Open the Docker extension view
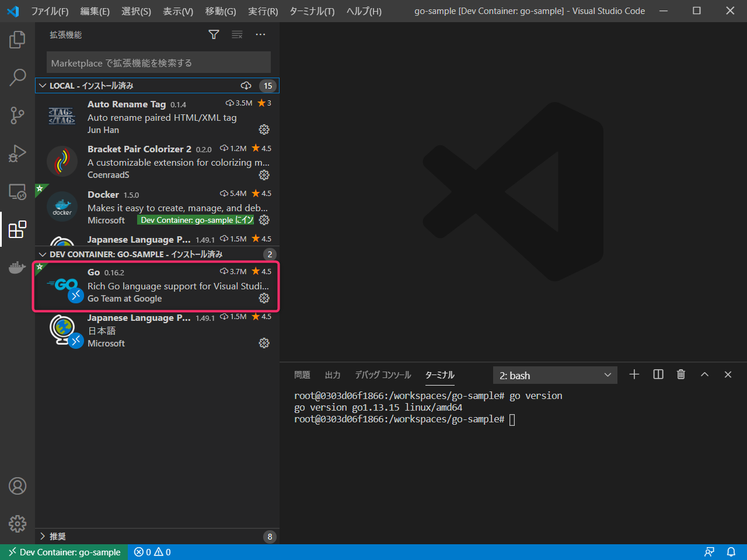Image resolution: width=747 pixels, height=560 pixels. coord(17,268)
